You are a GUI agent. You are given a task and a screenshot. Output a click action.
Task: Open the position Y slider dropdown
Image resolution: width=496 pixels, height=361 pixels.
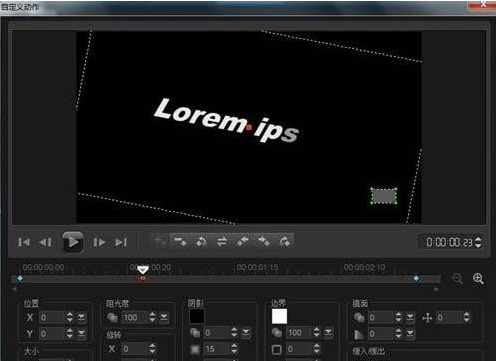(x=81, y=333)
